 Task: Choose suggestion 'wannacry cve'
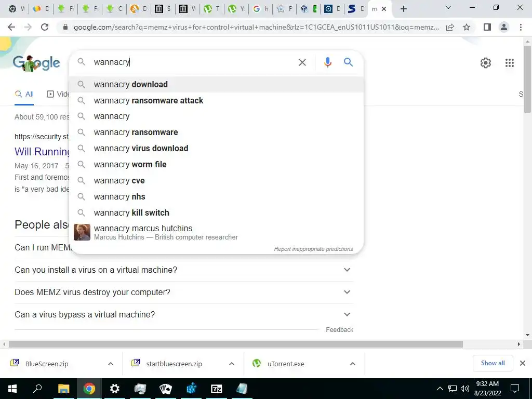click(x=216, y=180)
